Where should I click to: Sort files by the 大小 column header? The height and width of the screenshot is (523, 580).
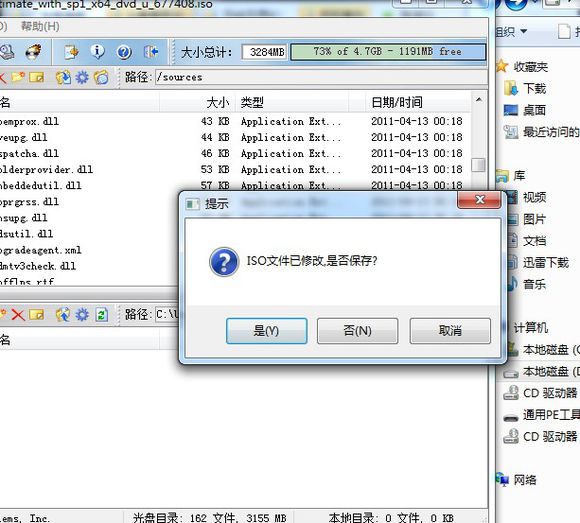point(218,102)
